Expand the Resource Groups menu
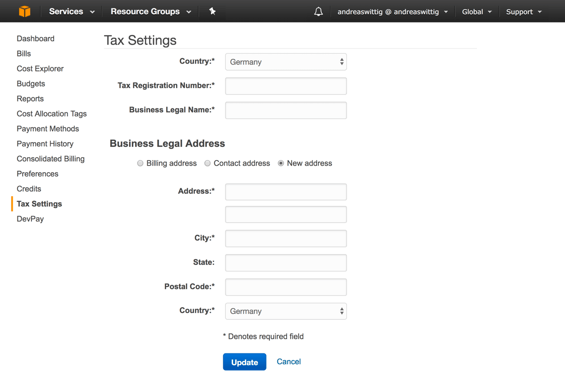 (151, 12)
